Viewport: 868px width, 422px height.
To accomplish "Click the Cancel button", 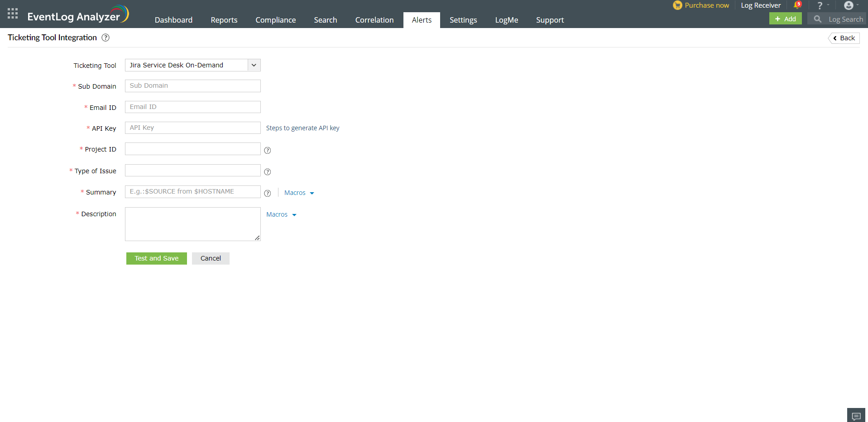I will [x=211, y=258].
